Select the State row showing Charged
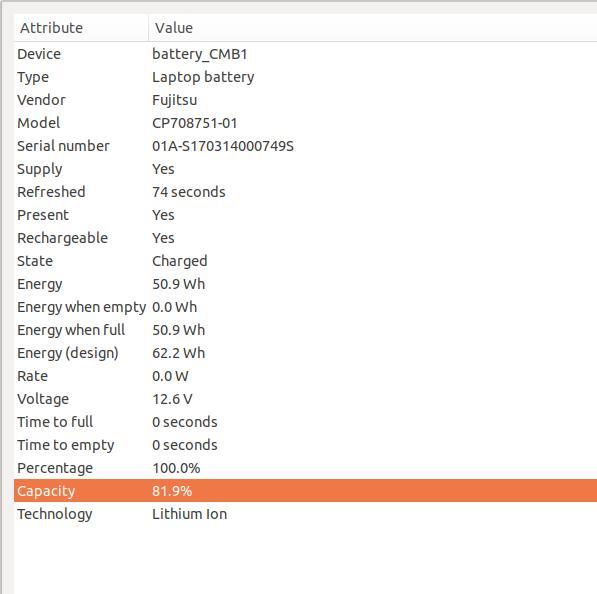 (x=305, y=261)
